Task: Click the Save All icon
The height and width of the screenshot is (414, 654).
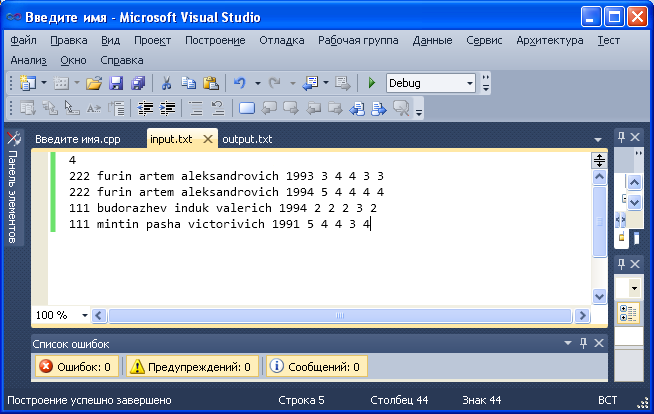Action: click(x=138, y=83)
